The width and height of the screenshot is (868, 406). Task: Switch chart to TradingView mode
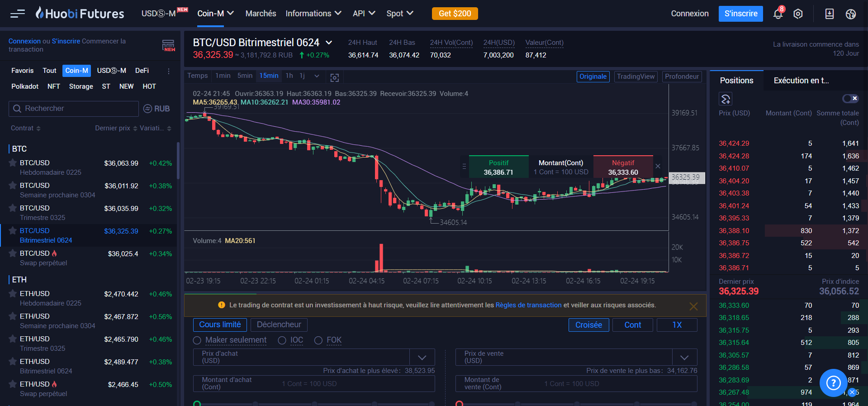636,76
